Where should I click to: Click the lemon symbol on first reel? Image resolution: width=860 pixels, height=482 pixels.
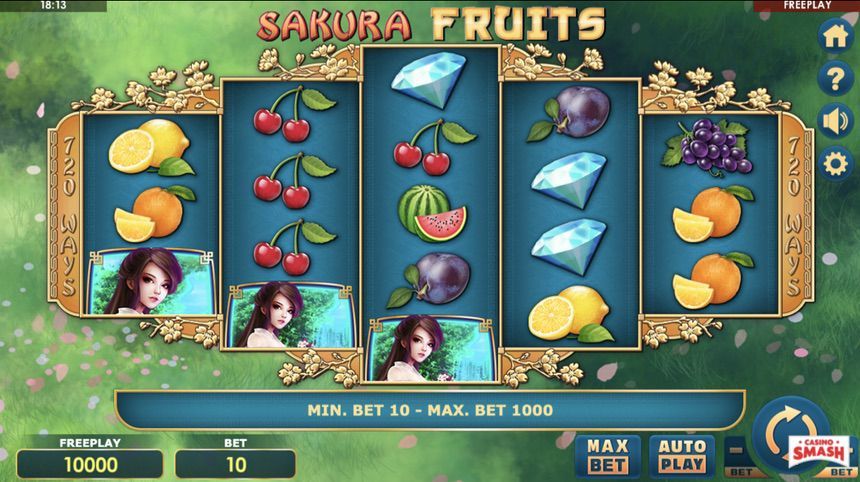[x=151, y=147]
